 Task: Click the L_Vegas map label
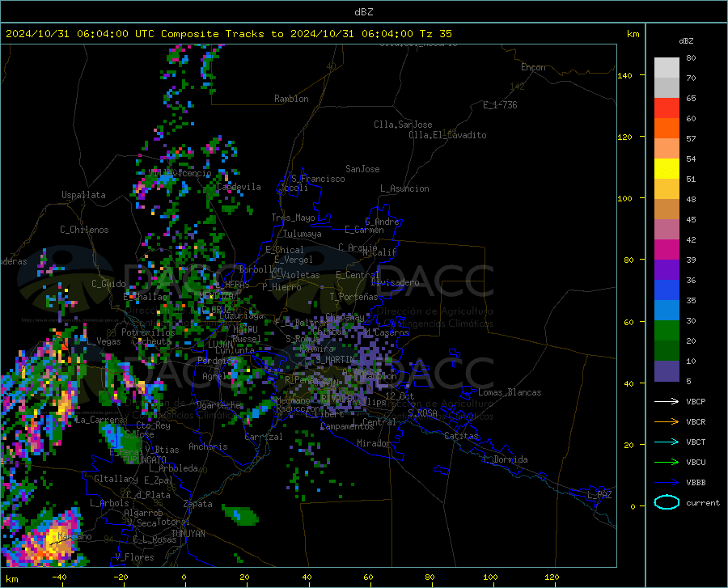coord(104,341)
